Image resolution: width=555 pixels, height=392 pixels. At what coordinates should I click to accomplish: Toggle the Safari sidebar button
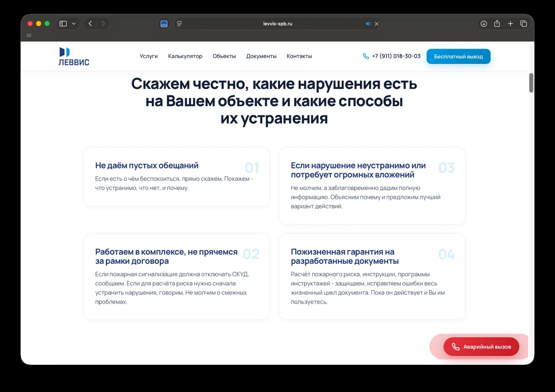[x=63, y=24]
